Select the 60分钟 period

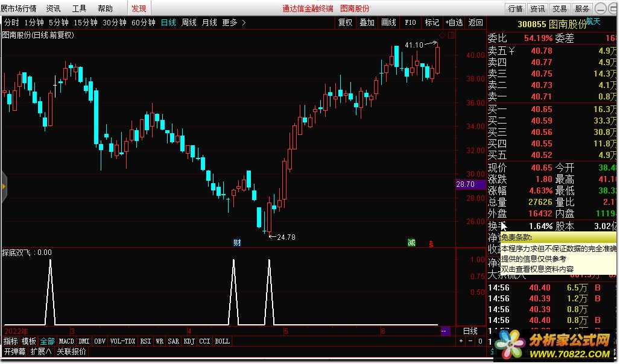(143, 22)
